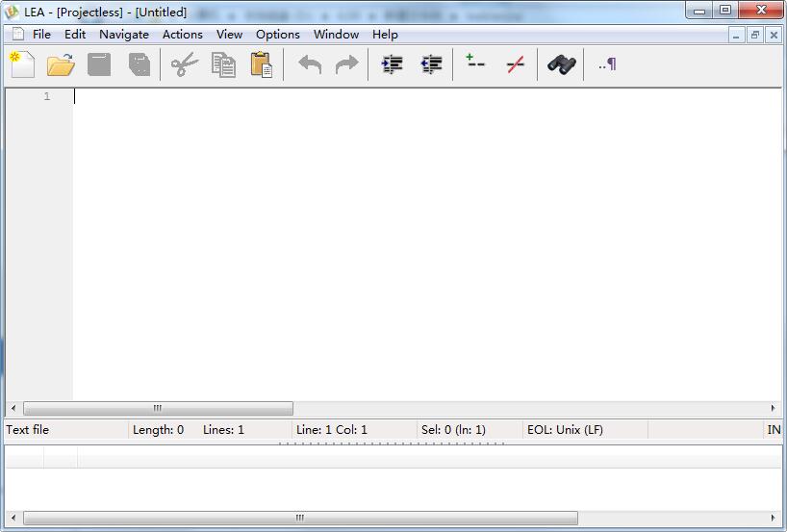
Task: Paste using the clipboard icon
Action: click(262, 64)
